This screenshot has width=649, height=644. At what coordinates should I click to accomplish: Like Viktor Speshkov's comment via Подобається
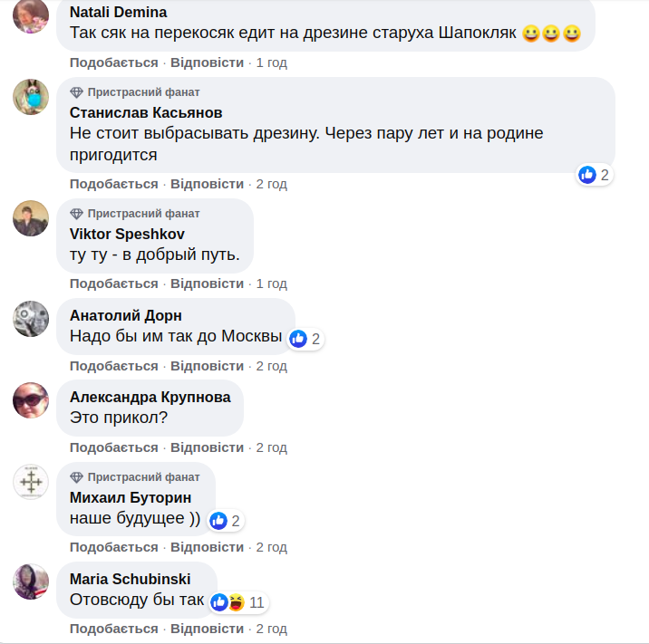[x=113, y=284]
